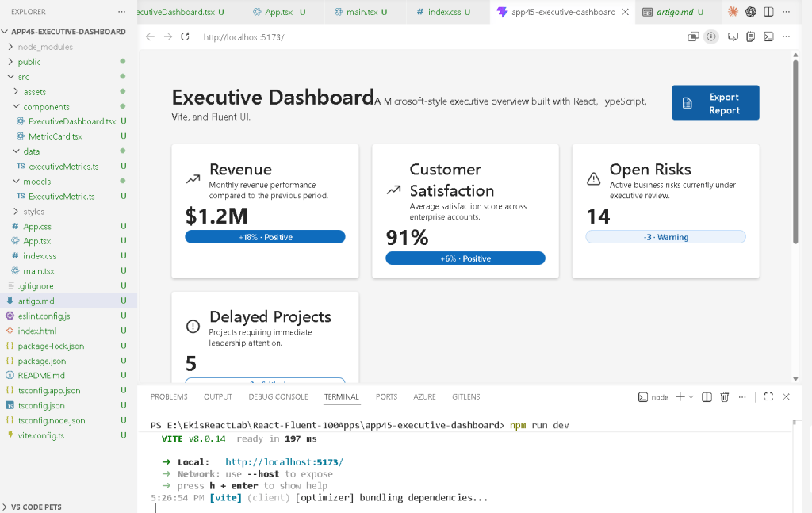Kill the terminal with the trash icon

pyautogui.click(x=725, y=397)
